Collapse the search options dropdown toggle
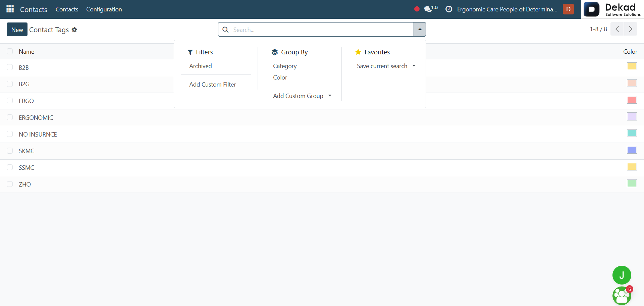 point(420,29)
